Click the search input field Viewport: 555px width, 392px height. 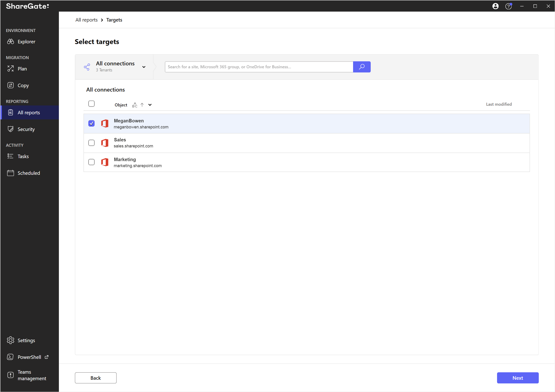[x=259, y=67]
